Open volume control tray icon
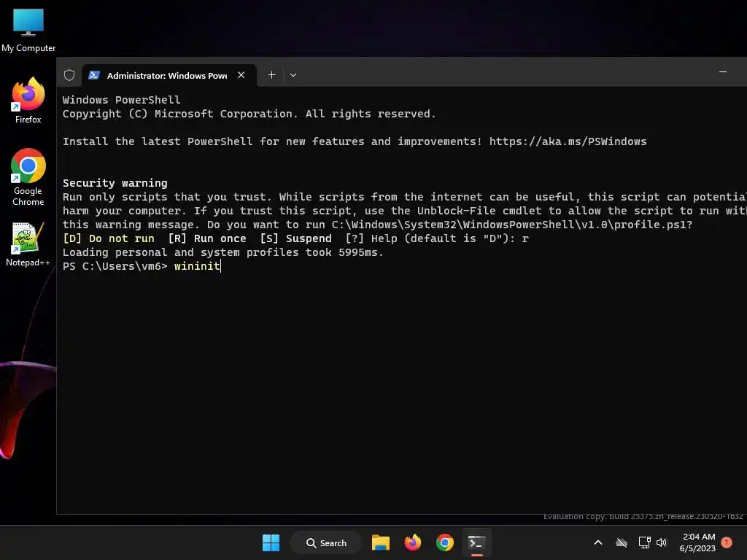The image size is (747, 560). pos(661,542)
